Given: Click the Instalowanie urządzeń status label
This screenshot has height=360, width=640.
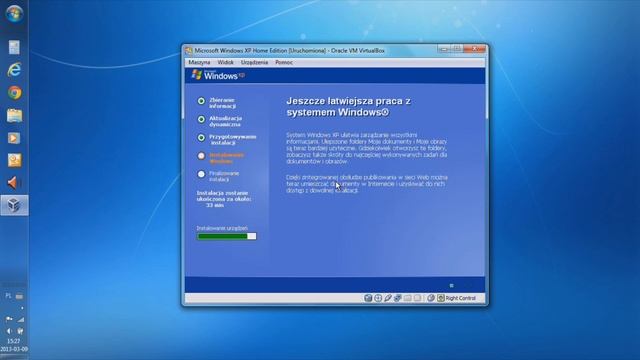Looking at the screenshot, I should pos(222,228).
